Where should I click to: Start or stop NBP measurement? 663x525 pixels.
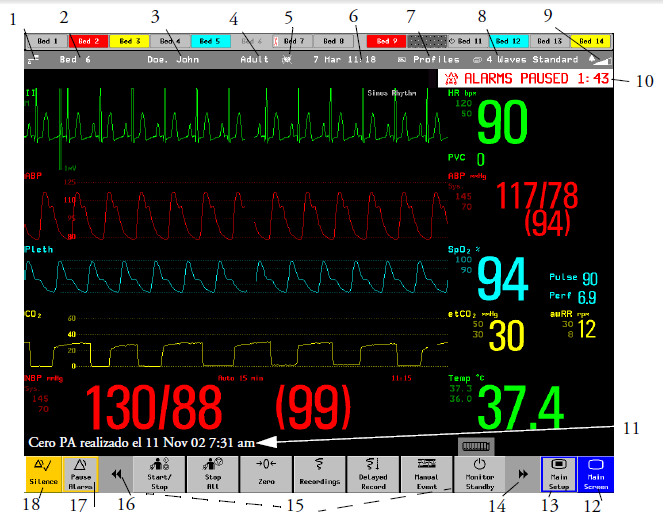159,474
